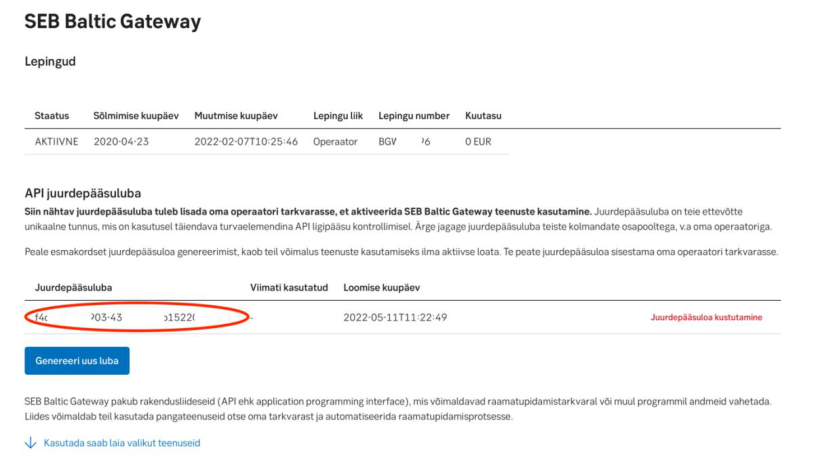
Task: Select the bold sentence starting Siin nähtav juurdepääsuluba
Action: pyautogui.click(x=308, y=212)
